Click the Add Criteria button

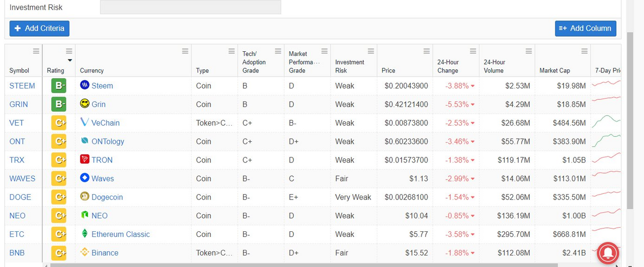tap(39, 28)
